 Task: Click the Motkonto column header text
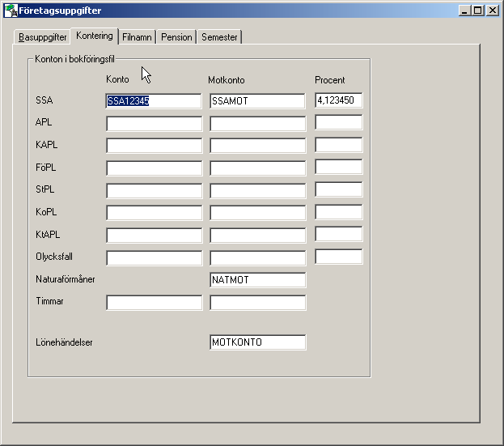point(227,80)
